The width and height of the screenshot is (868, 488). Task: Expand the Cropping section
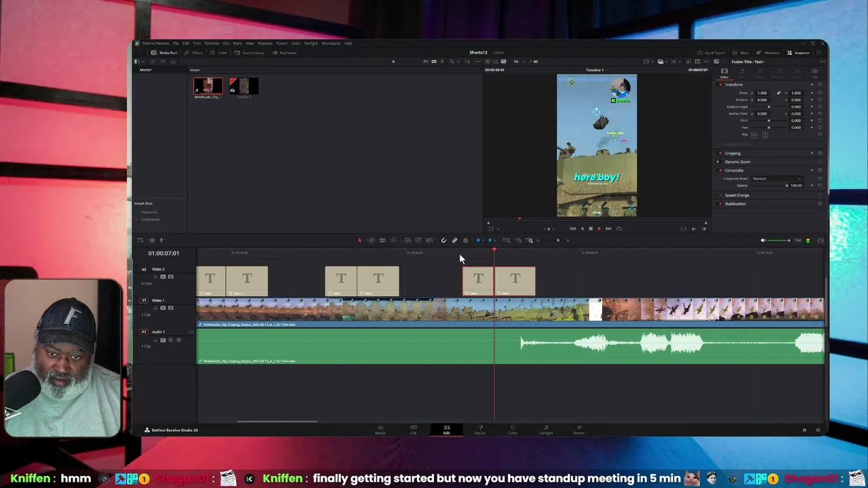tap(733, 153)
